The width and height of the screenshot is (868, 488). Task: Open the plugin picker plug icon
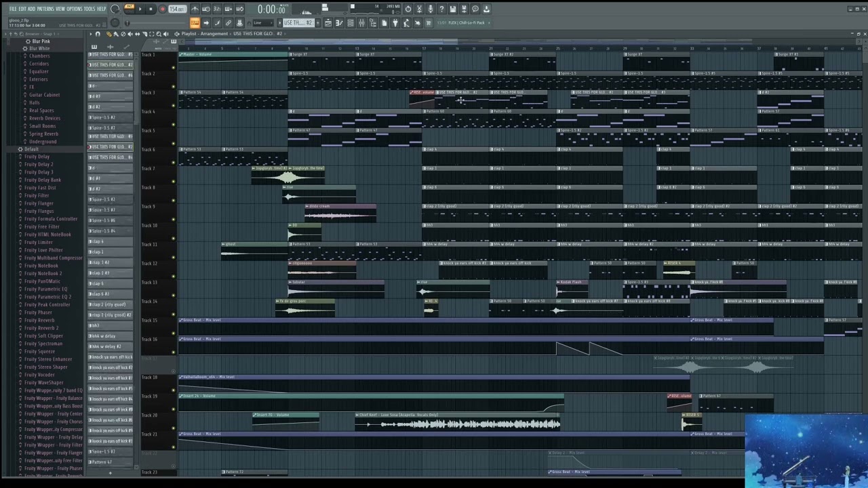[x=395, y=22]
